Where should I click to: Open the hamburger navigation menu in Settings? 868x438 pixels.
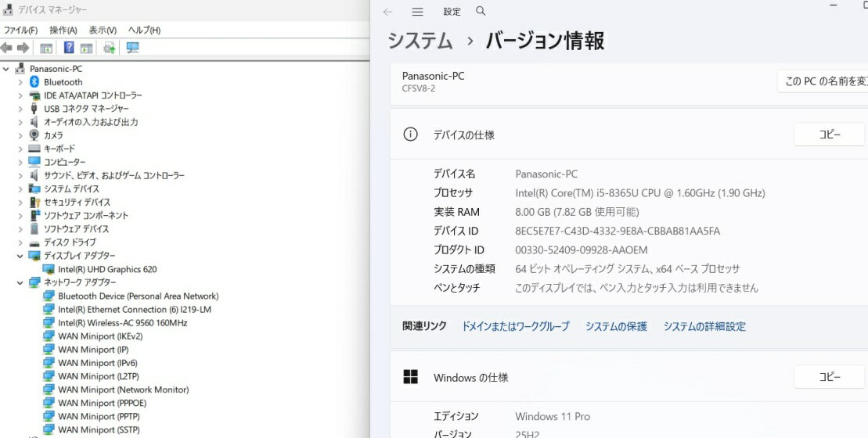point(417,12)
